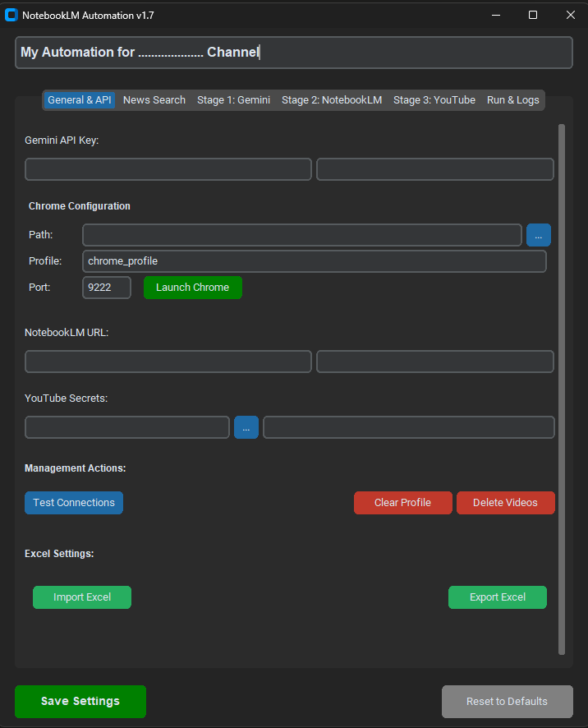Close the NotebookLM Automation window
Image resolution: width=588 pixels, height=728 pixels.
coord(571,15)
